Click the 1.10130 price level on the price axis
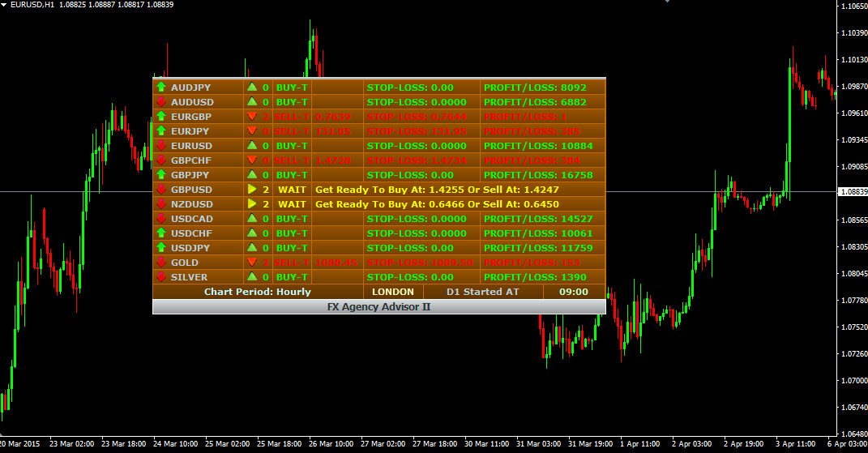This screenshot has height=453, width=868. click(x=854, y=59)
